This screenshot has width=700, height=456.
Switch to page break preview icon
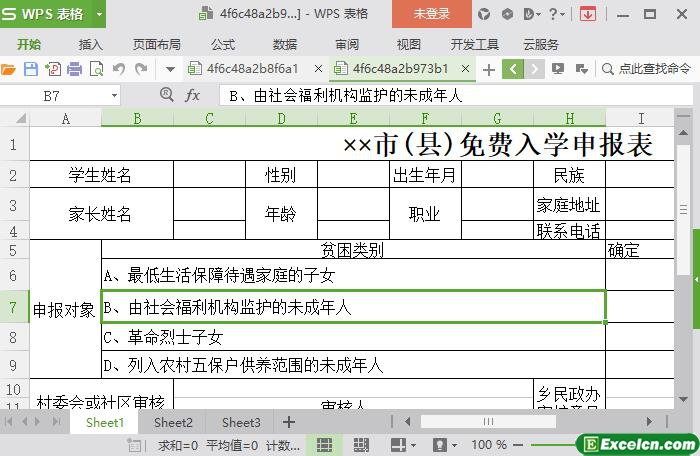[361, 445]
